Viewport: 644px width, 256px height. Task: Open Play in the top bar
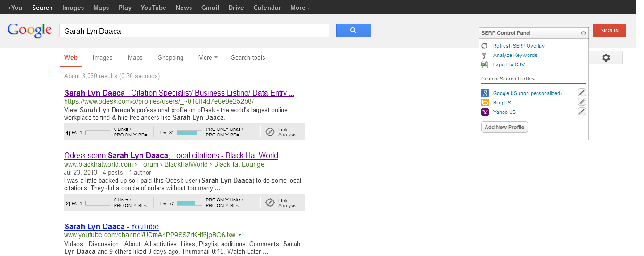coord(125,8)
